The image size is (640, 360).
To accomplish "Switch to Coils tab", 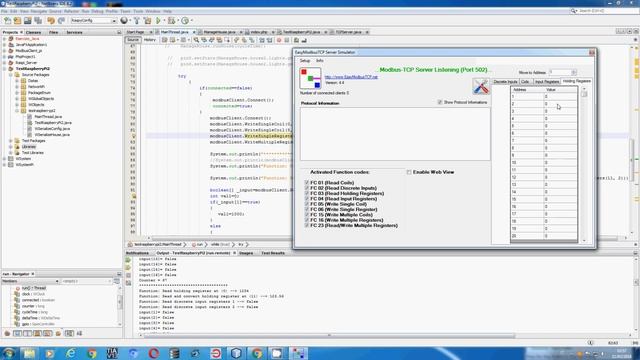I will click(x=525, y=82).
